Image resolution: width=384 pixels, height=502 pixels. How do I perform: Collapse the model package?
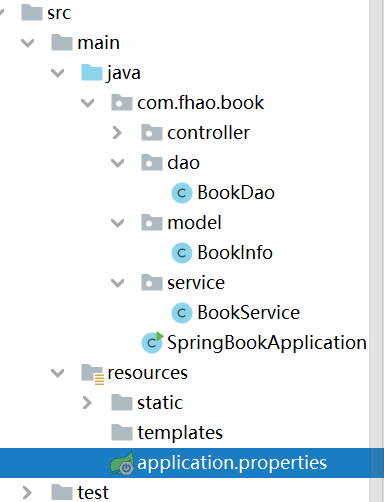coord(117,223)
